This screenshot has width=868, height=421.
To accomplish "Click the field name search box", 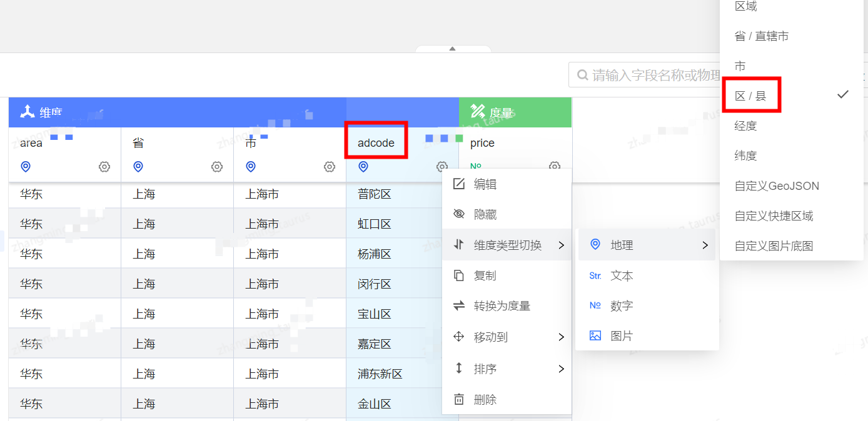I will point(650,76).
